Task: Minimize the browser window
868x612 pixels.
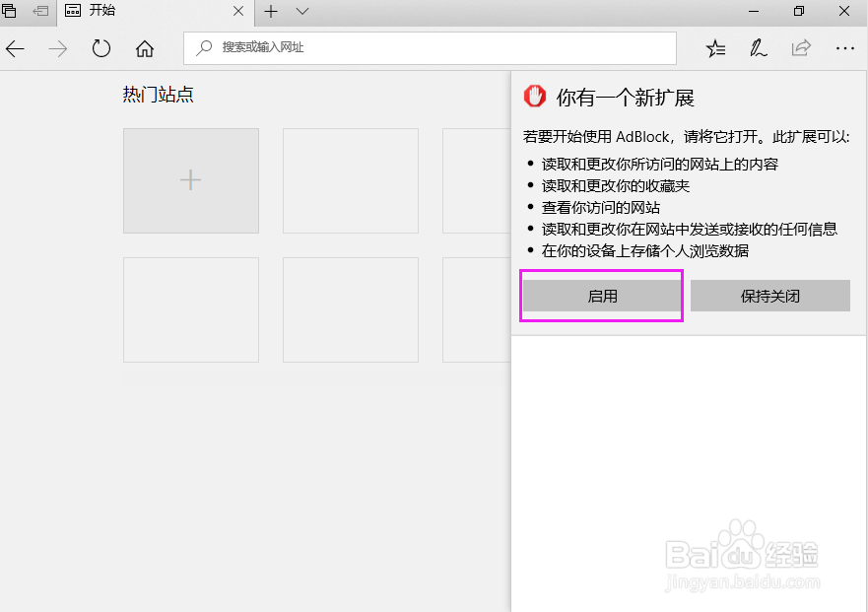Action: pos(754,11)
